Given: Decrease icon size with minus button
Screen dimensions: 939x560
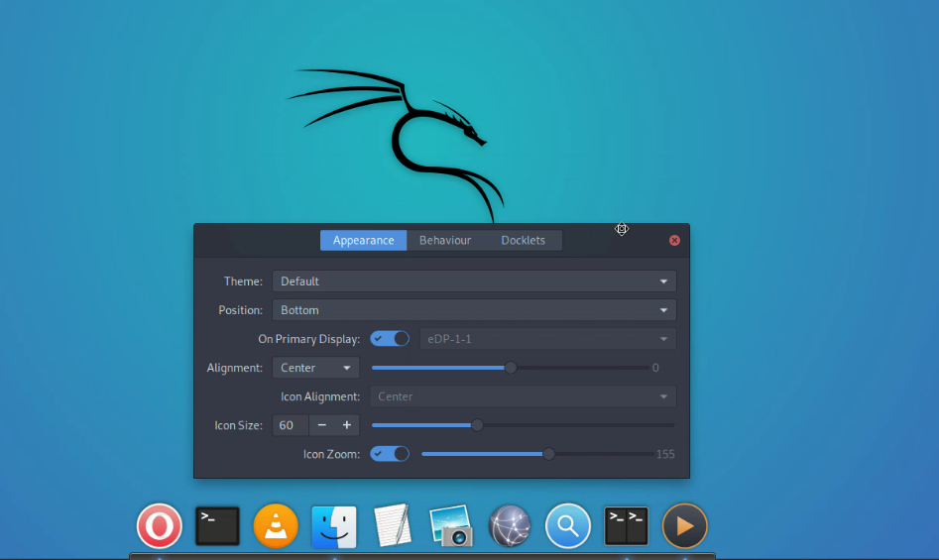Looking at the screenshot, I should 321,425.
